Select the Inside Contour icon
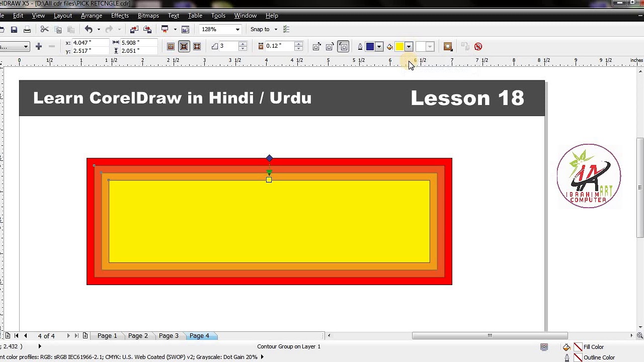Screen dimensions: 644x362 184,47
